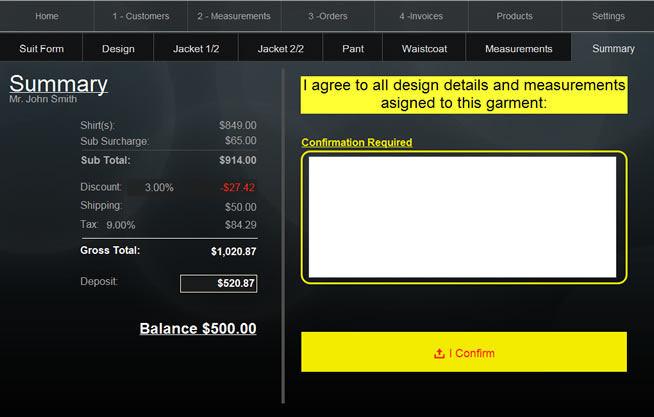Click the Summary heading
The height and width of the screenshot is (417, 654).
pos(58,84)
